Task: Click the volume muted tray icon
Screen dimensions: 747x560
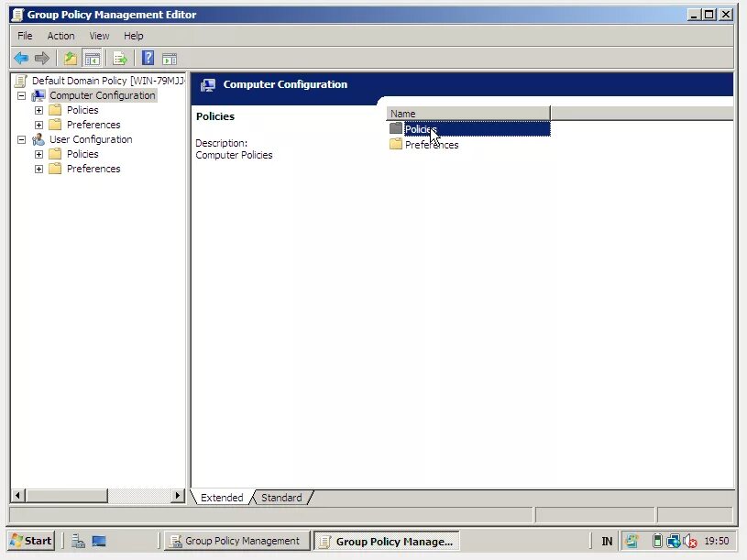Action: [x=690, y=542]
